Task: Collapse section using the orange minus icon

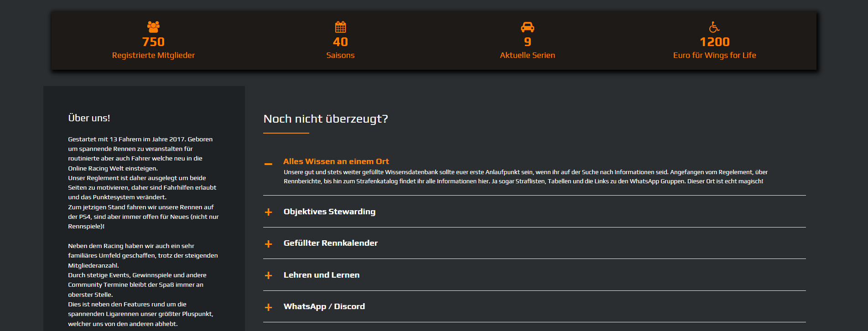Action: [268, 164]
